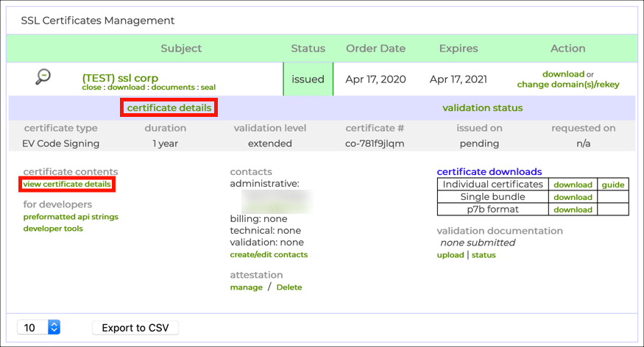Click create/edit contacts link
Viewport: 644px width, 347px height.
click(269, 254)
